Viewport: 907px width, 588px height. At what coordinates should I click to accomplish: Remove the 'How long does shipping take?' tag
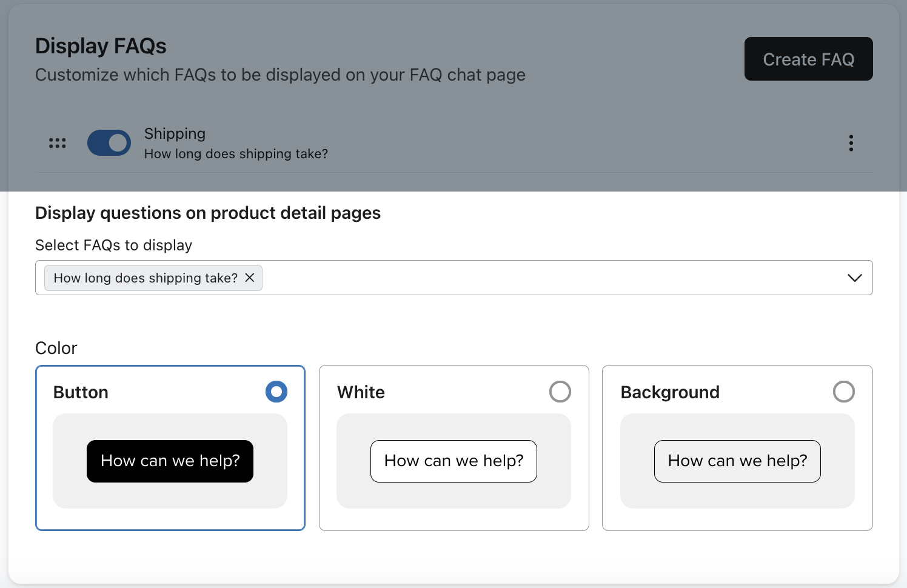pyautogui.click(x=249, y=278)
